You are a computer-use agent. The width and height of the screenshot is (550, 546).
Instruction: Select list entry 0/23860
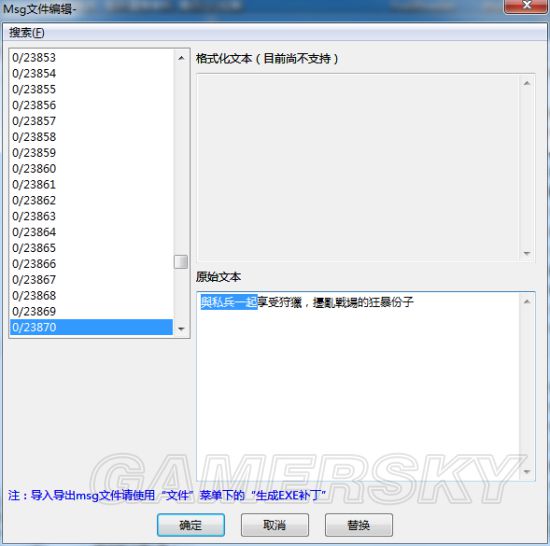(x=92, y=168)
